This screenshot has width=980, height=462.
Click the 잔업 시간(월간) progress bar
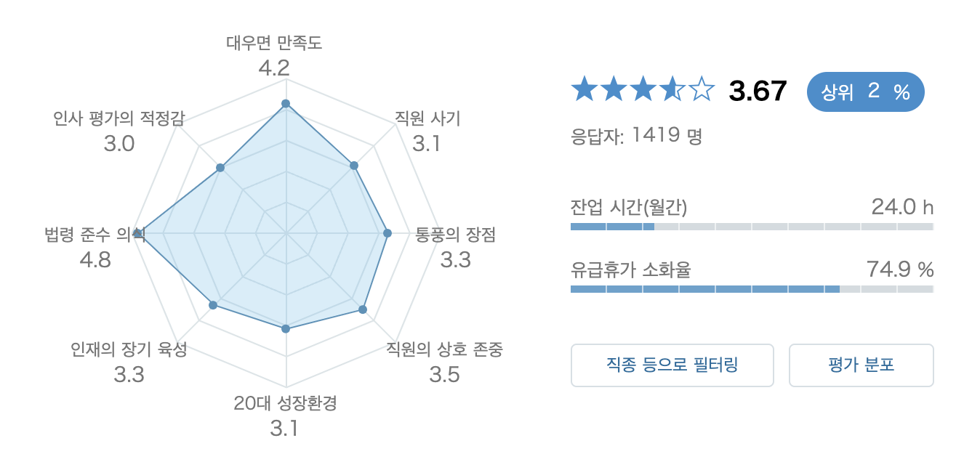tap(752, 227)
